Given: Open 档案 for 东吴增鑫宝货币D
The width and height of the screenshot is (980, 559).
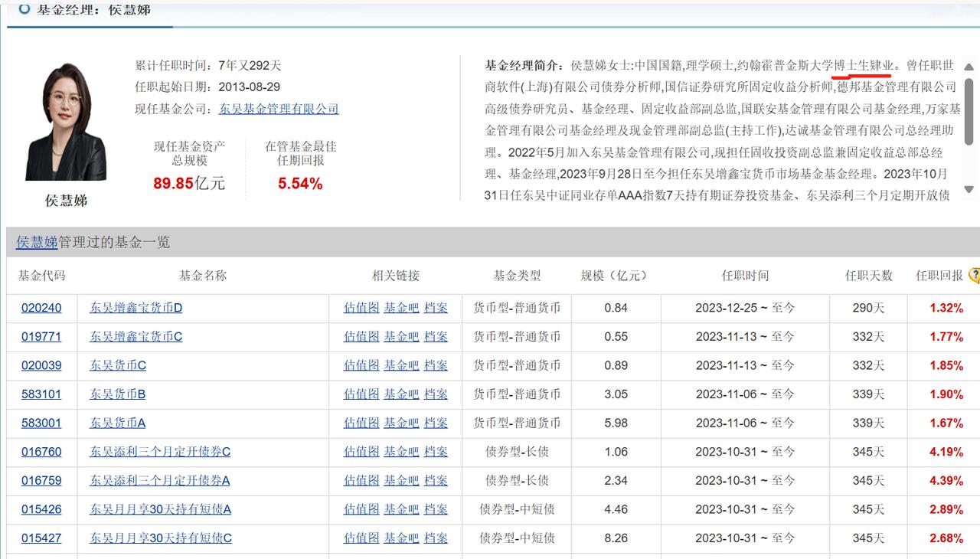Looking at the screenshot, I should [436, 308].
